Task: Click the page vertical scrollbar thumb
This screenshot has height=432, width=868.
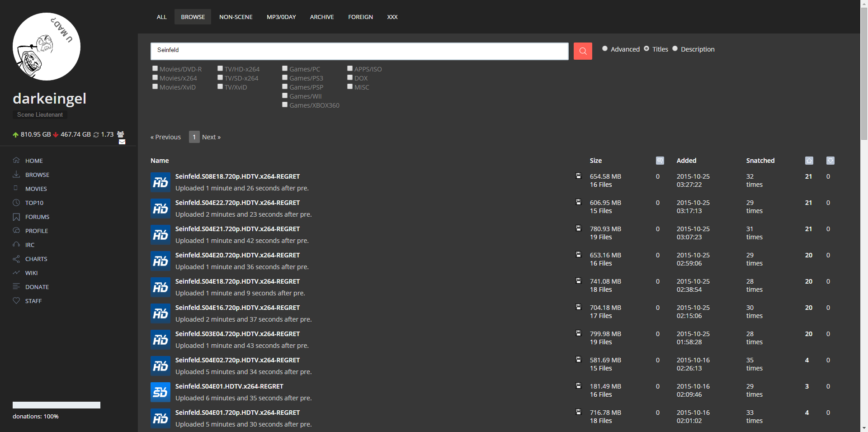Action: (864, 75)
